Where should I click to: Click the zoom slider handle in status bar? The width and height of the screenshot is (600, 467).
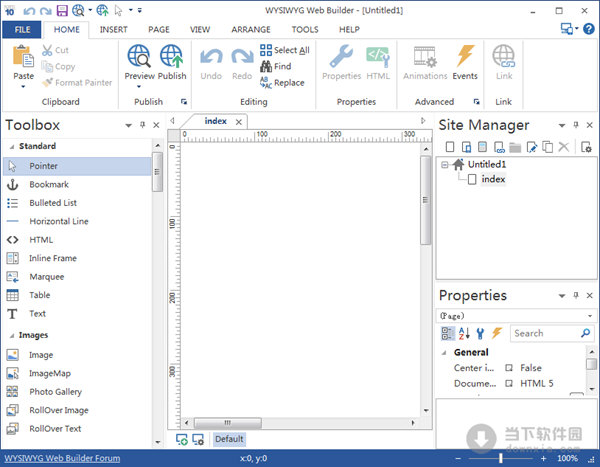pyautogui.click(x=501, y=458)
